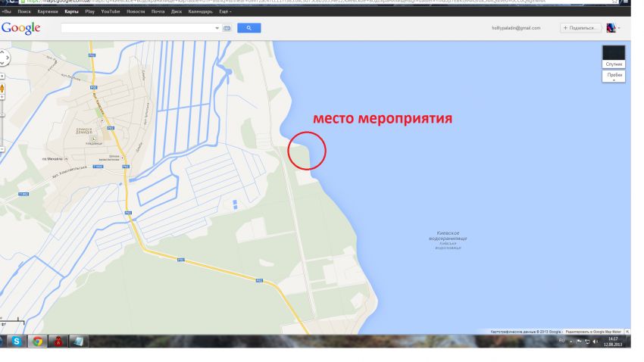Viewport: 644px width, 362px height.
Task: Go to YouTube in the top bar
Action: coord(111,11)
